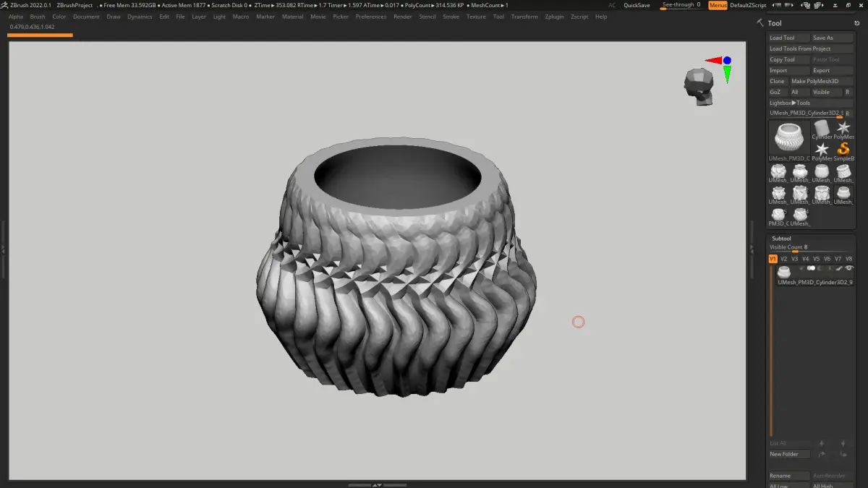Click the Import button
Screen dimensions: 868x488
point(789,70)
